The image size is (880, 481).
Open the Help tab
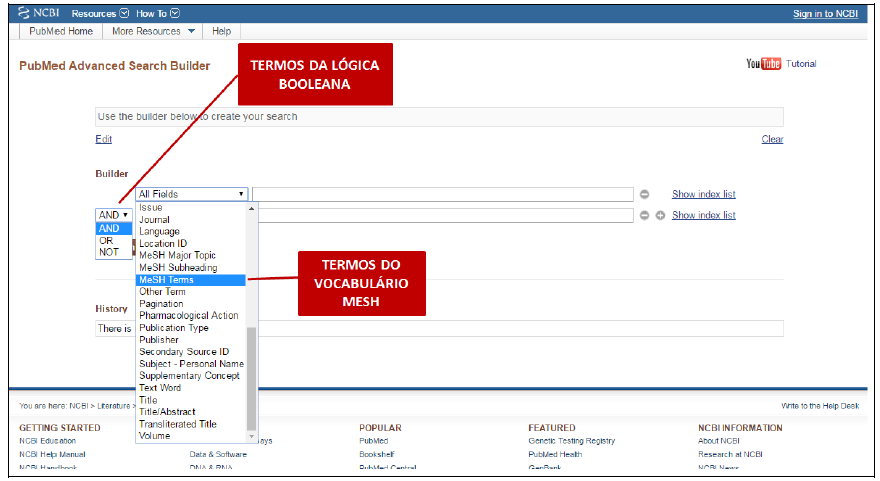coord(221,31)
